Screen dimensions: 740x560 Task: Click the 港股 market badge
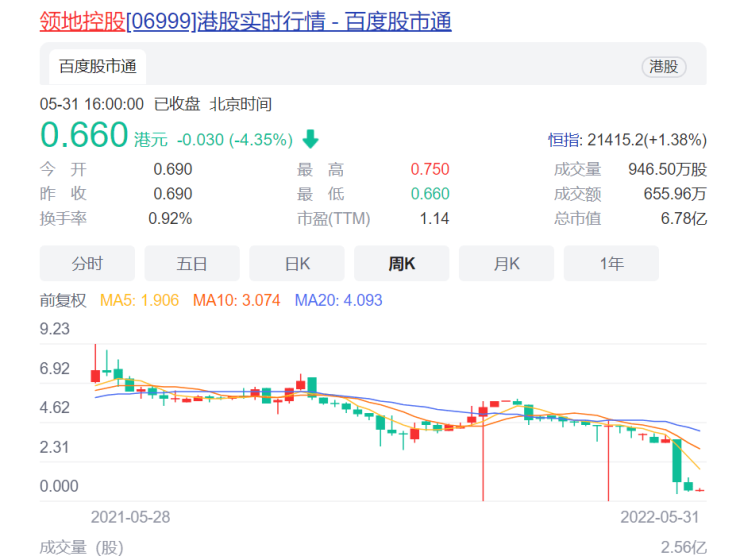[664, 67]
